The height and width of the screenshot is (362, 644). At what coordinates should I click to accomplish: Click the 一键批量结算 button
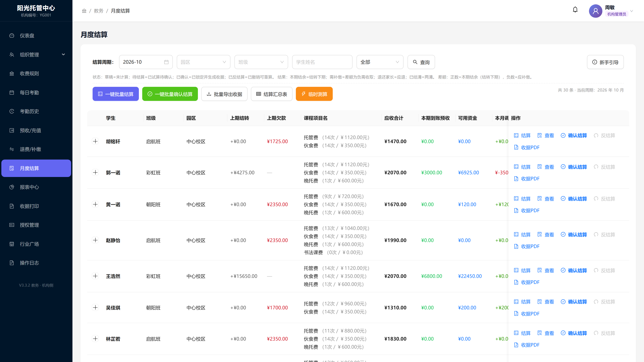tap(116, 94)
